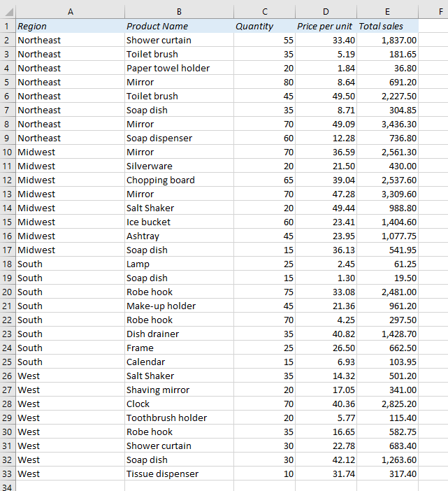Select column D header
Viewport: 448px width, 491px height.
coord(326,12)
